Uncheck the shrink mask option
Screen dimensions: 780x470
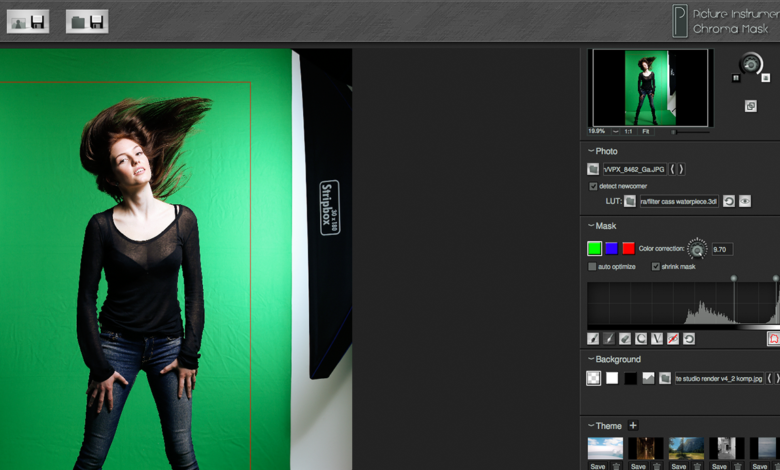tap(656, 266)
